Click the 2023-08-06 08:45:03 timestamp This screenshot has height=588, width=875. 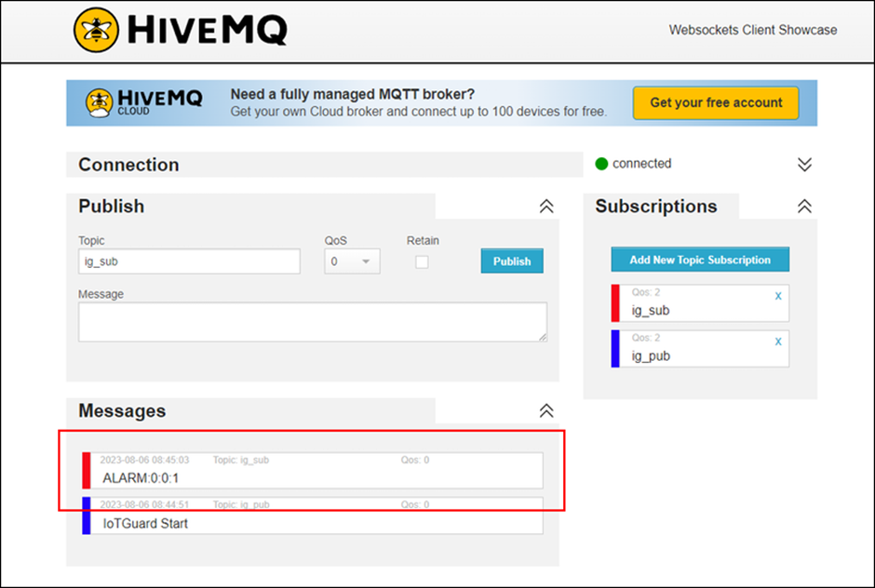(144, 461)
